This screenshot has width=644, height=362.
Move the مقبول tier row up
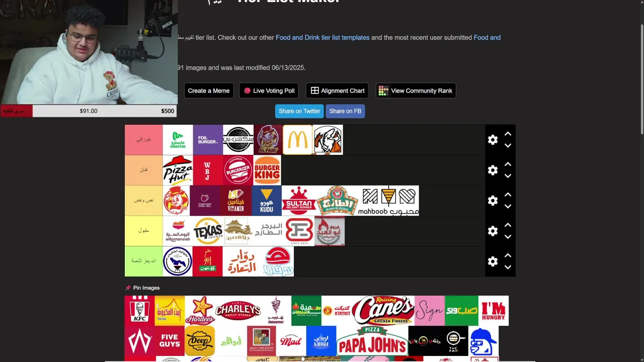508,225
